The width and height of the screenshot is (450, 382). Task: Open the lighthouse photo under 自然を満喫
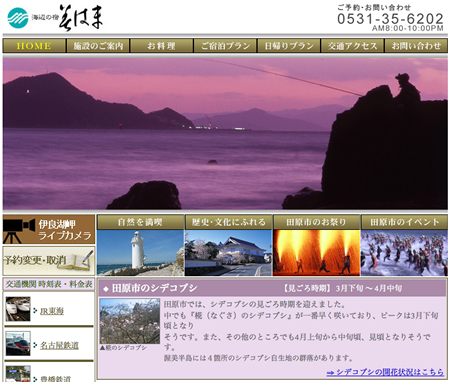coord(140,252)
